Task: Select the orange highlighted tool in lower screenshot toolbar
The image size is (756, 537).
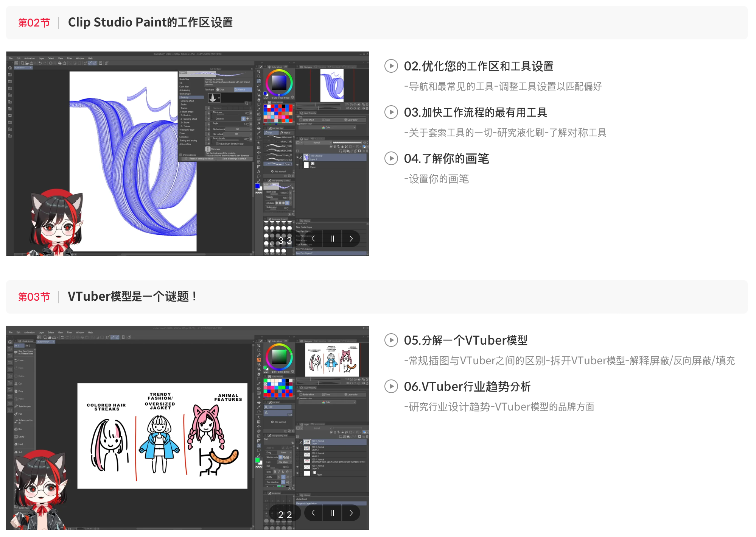Action: (259, 360)
